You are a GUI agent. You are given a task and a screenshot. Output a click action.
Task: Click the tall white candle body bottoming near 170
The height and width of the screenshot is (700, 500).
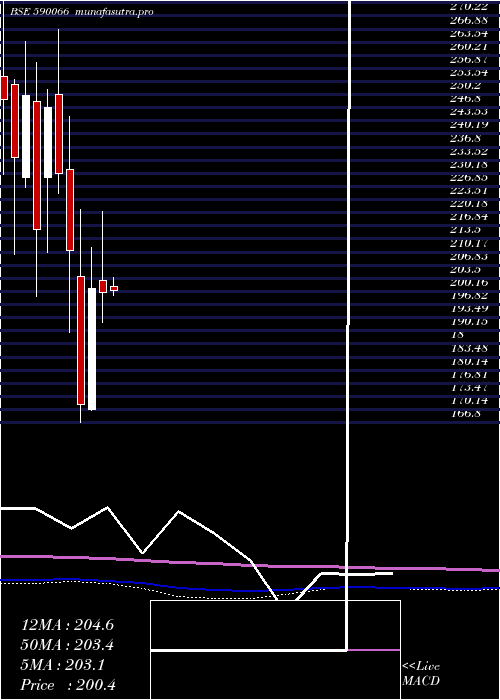(x=92, y=349)
